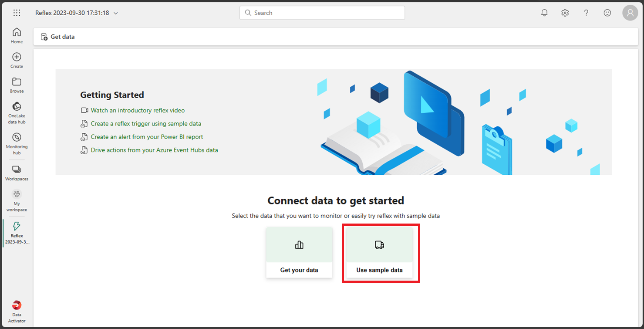
Task: Open Create in the sidebar
Action: click(17, 61)
